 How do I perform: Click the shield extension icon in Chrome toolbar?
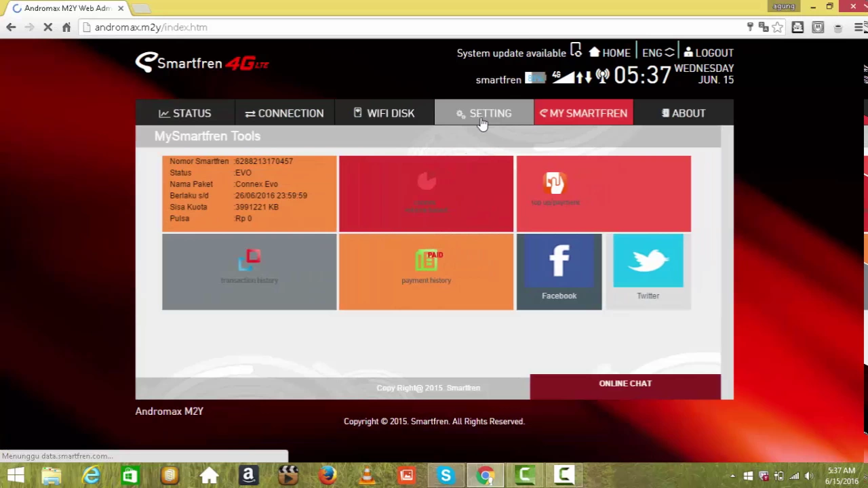tap(818, 27)
